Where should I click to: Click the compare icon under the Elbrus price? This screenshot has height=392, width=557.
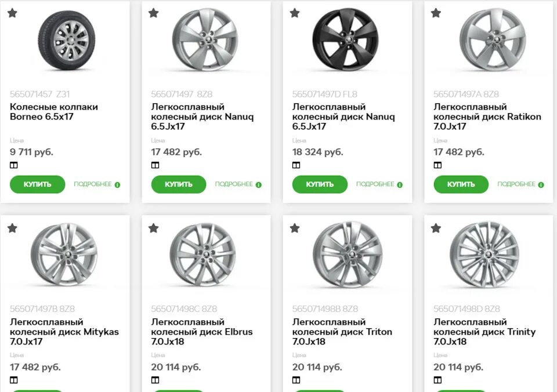tap(154, 379)
